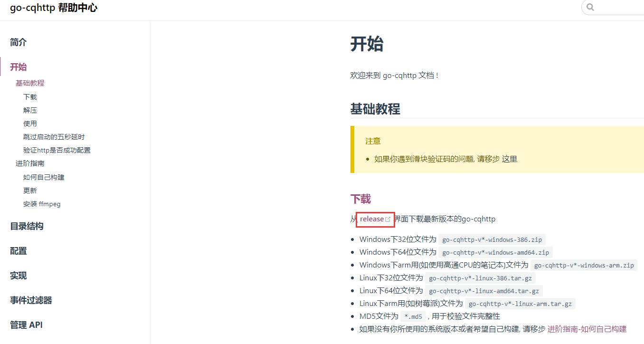Jump to the 下载 sub-section link
The height and width of the screenshot is (344, 644).
tap(29, 96)
